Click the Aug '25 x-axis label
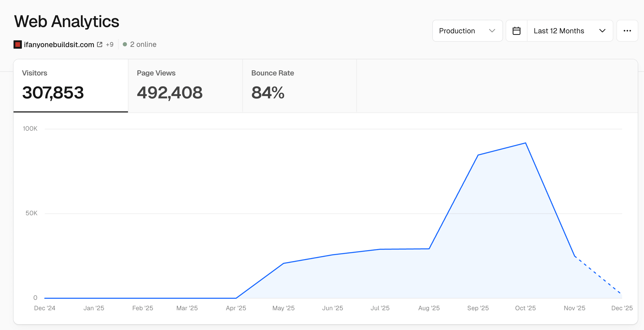The height and width of the screenshot is (330, 644). [x=429, y=308]
